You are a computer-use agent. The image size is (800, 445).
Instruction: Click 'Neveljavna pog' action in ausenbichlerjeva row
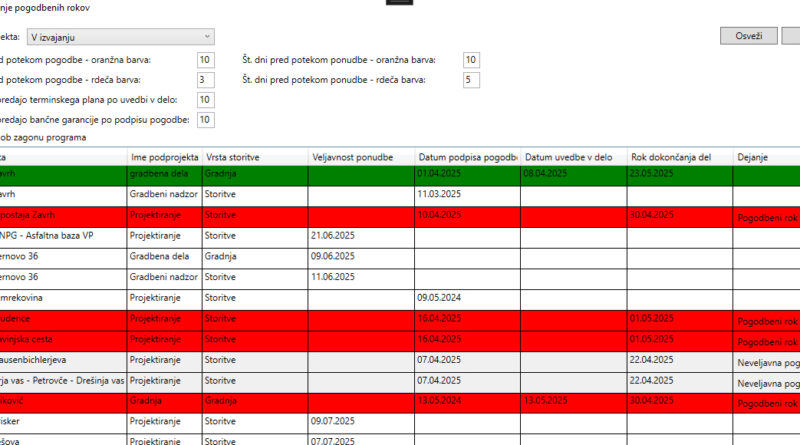coord(768,363)
